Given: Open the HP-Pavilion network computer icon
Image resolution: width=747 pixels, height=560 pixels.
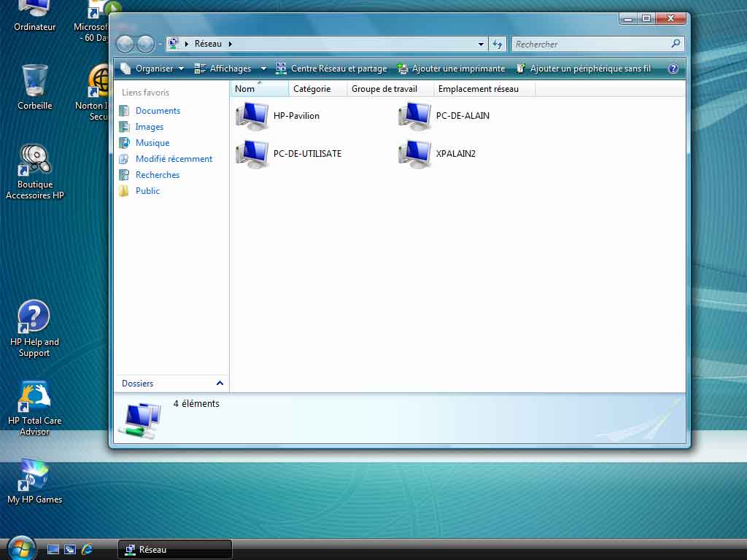Looking at the screenshot, I should pyautogui.click(x=253, y=116).
